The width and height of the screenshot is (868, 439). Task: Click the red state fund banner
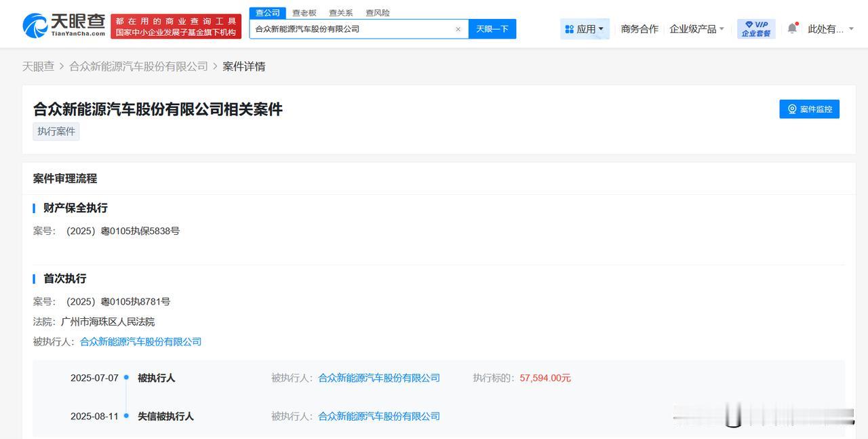coord(176,26)
